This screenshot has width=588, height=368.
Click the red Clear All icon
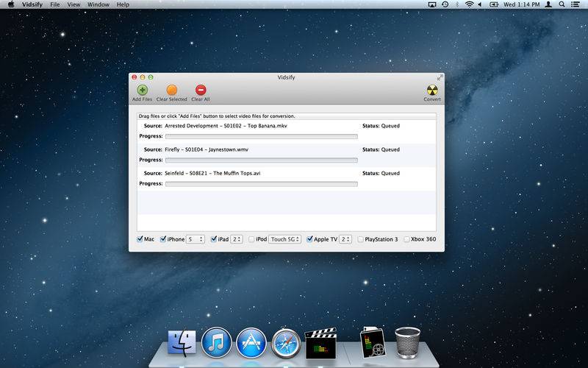tap(201, 90)
